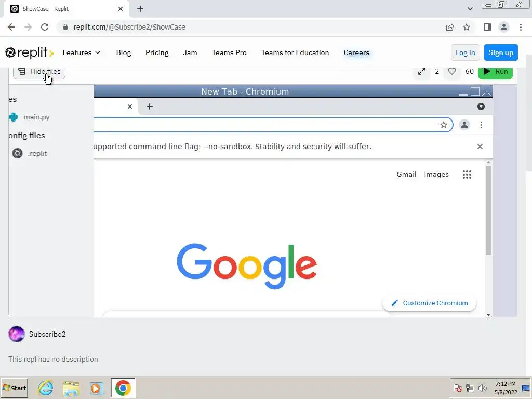Open the Subscribe2 profile avatar
The image size is (532, 399).
point(17,334)
